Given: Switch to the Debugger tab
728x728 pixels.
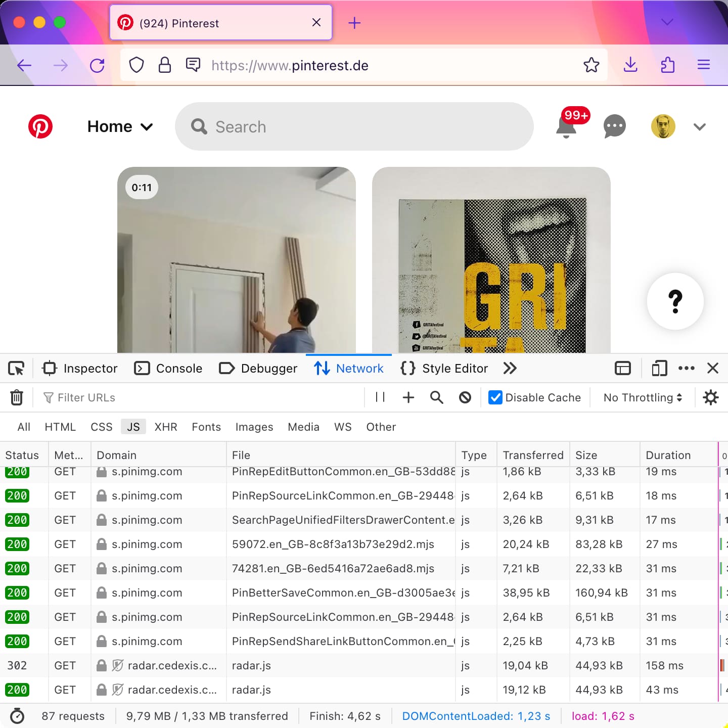Looking at the screenshot, I should click(x=258, y=368).
